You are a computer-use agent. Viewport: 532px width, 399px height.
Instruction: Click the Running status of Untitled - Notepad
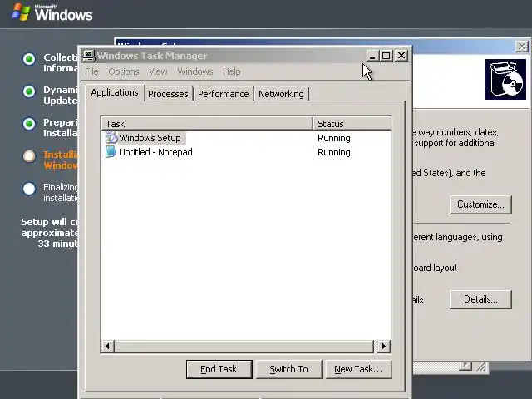334,152
